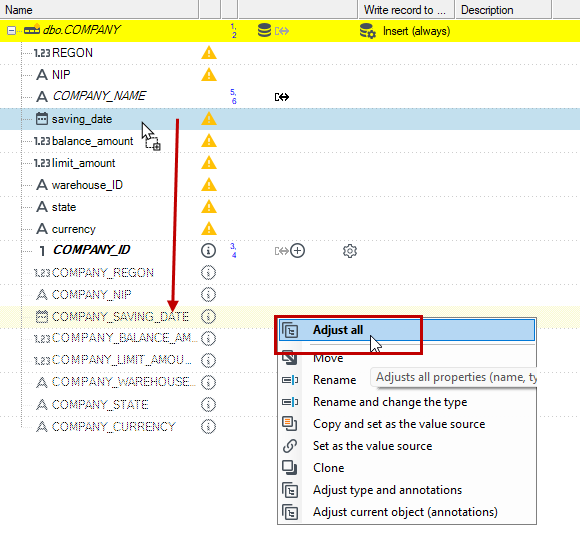Click the warehouse_ID warning triangle icon
Screen dimensions: 580x545
209,185
